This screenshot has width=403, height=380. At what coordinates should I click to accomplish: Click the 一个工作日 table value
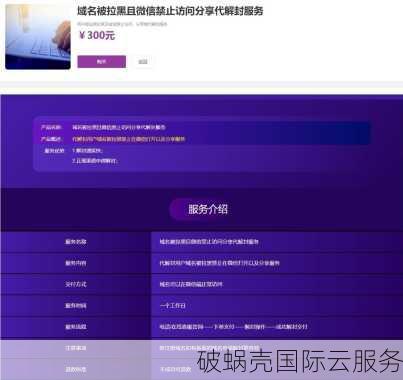tap(173, 305)
